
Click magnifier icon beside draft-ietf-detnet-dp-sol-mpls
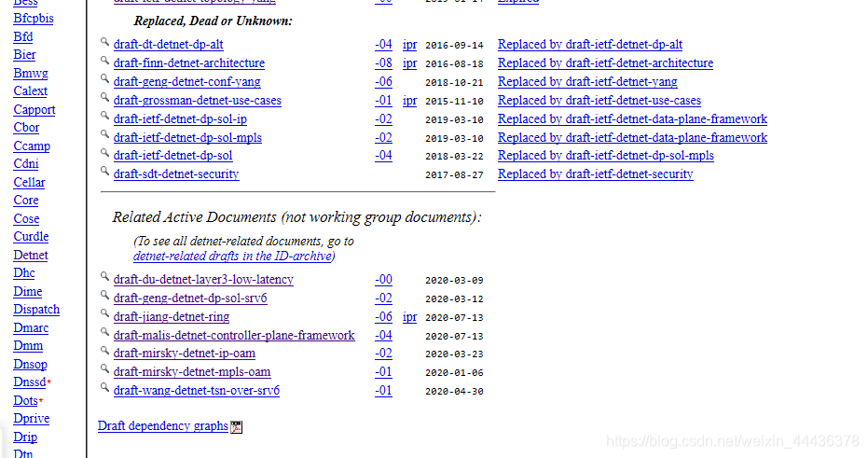(x=104, y=134)
